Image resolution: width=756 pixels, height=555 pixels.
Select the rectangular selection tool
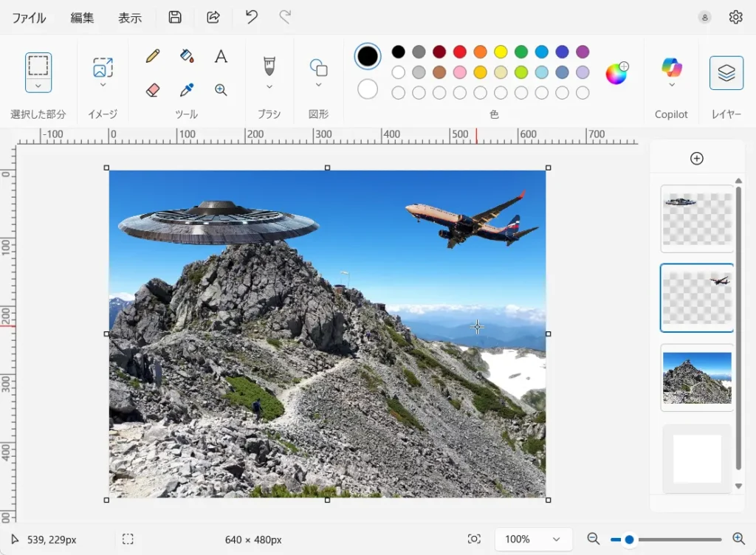tap(38, 66)
